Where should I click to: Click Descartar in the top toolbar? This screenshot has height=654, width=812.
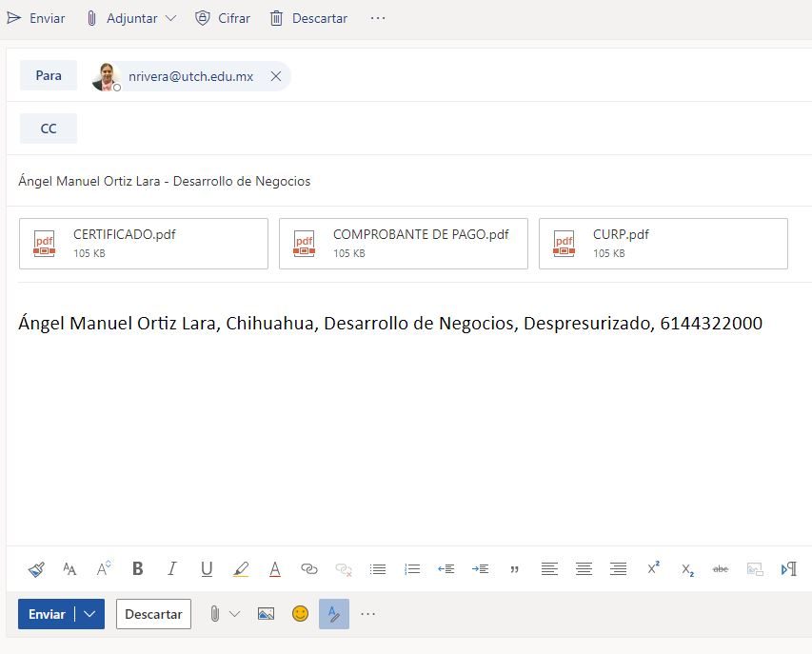pyautogui.click(x=308, y=19)
